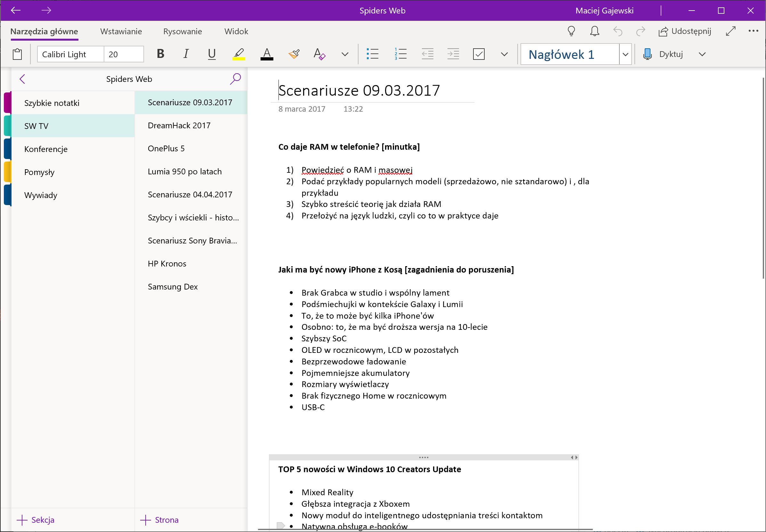Click Maciej Gajewski account name
The height and width of the screenshot is (532, 766).
(x=604, y=11)
